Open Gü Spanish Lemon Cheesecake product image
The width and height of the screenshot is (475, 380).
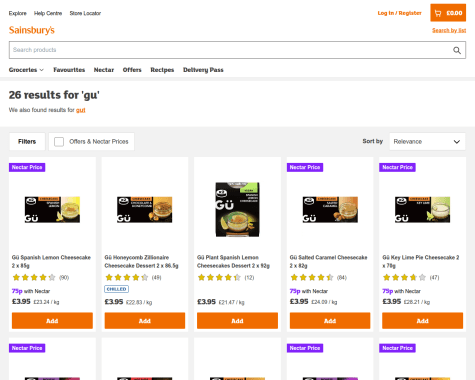coord(52,210)
